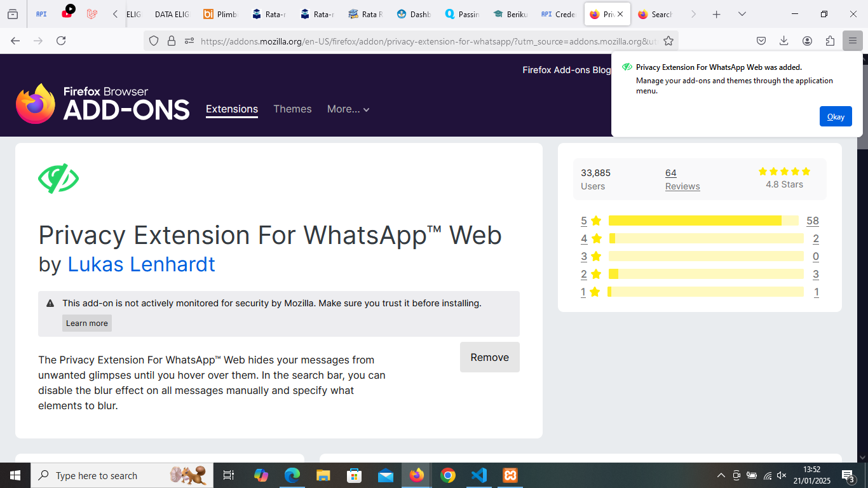Viewport: 868px width, 488px height.
Task: Open File Explorer from the taskbar
Action: pos(323,475)
